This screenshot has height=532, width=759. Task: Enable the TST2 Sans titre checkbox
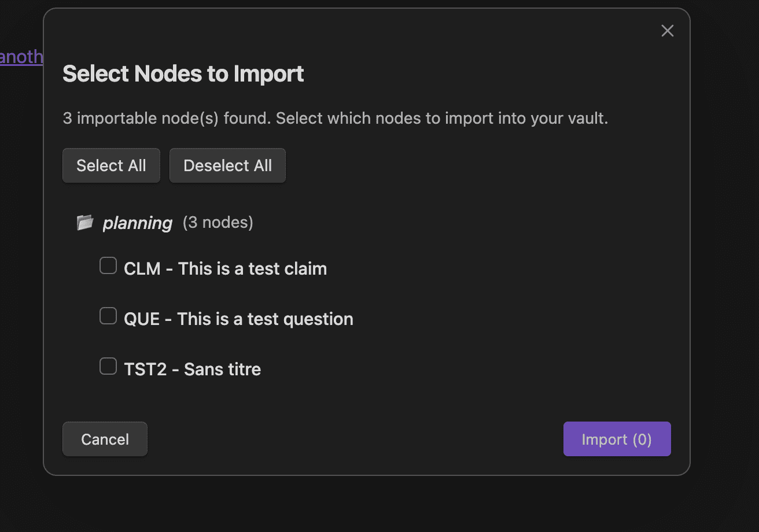point(108,366)
